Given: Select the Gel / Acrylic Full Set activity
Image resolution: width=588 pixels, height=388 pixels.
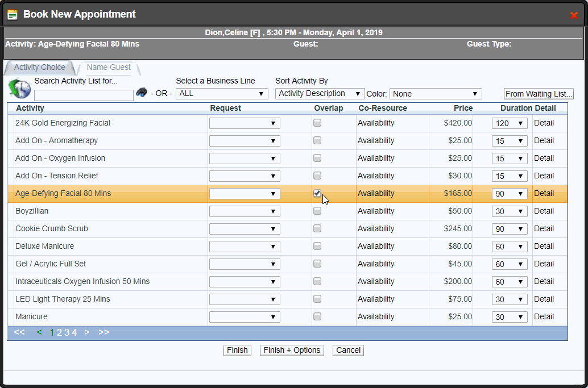Looking at the screenshot, I should point(51,264).
